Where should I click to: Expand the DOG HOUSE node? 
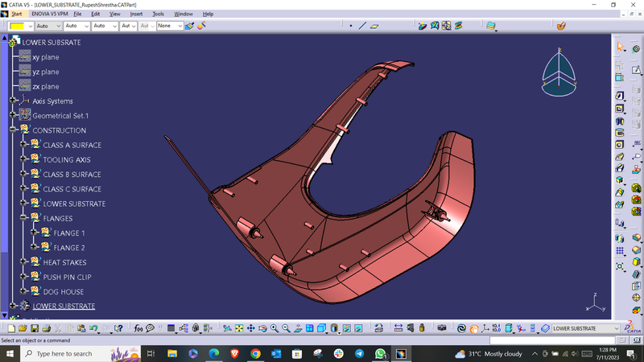pyautogui.click(x=23, y=291)
